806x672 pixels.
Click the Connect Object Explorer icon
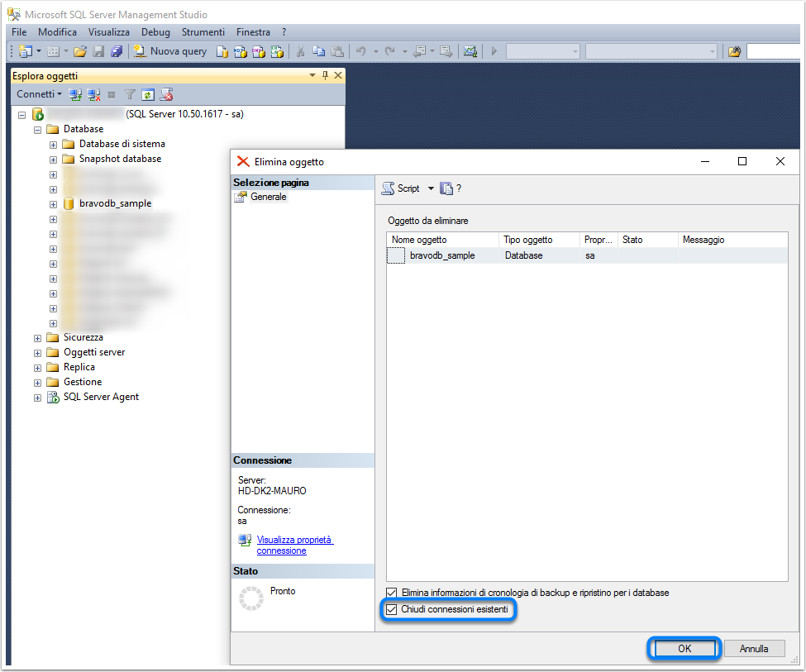75,94
